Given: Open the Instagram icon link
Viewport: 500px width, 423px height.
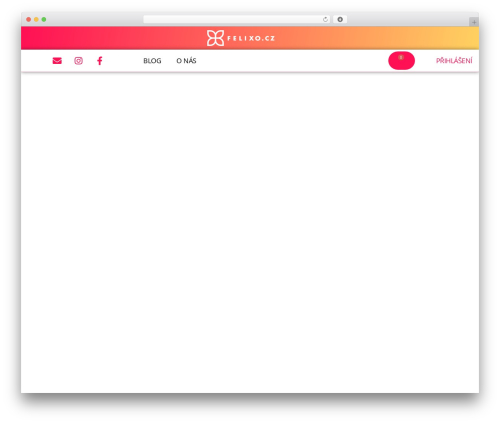Looking at the screenshot, I should (78, 61).
